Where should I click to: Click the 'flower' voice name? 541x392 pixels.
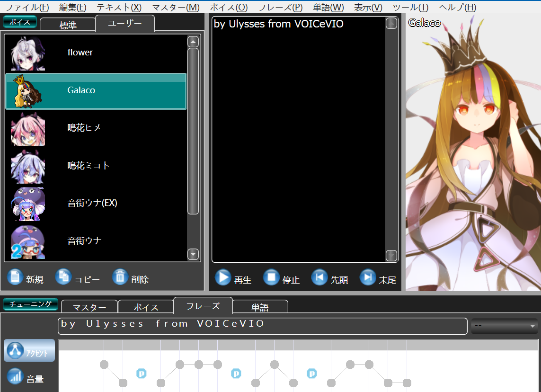click(80, 53)
